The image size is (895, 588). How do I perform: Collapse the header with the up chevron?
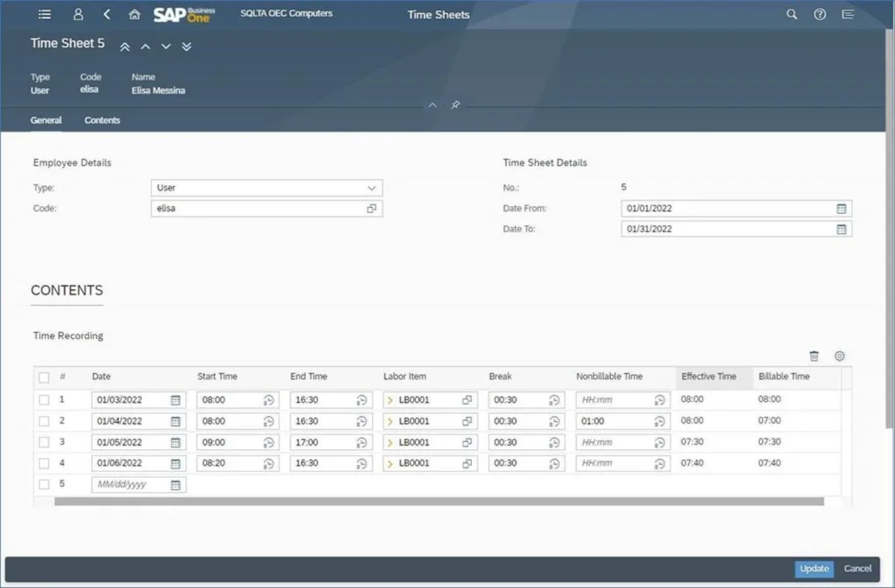[x=433, y=105]
